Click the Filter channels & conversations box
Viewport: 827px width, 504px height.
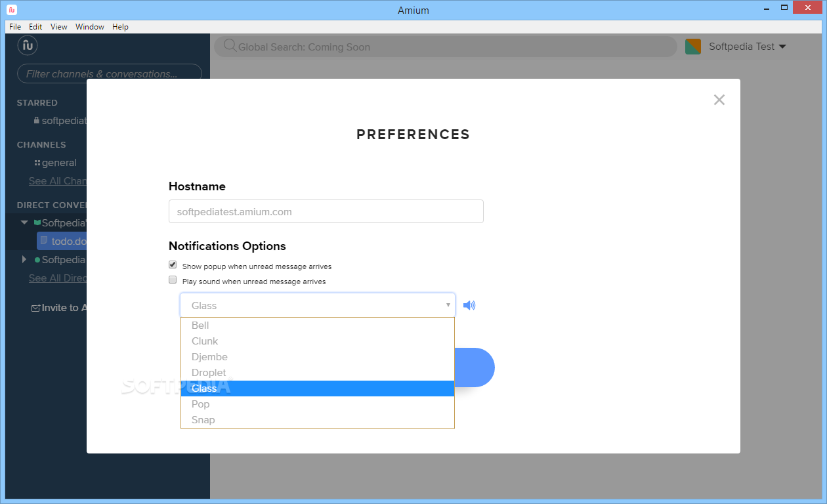[109, 73]
